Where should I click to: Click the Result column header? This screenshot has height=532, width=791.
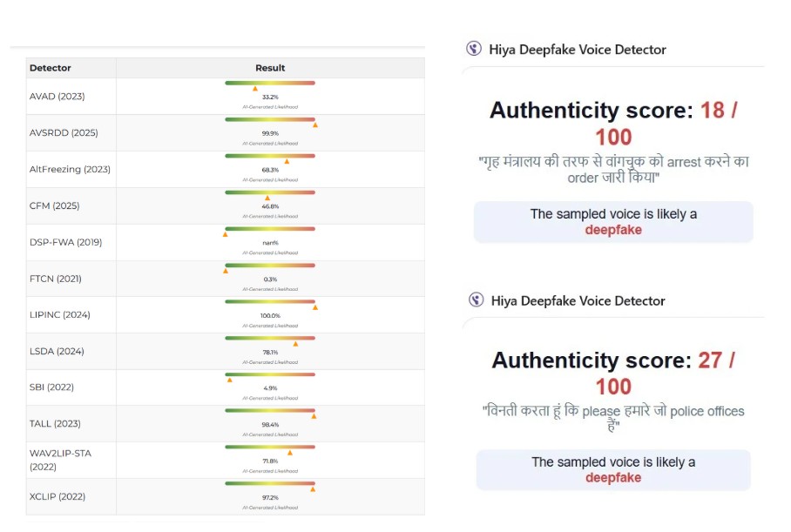point(270,68)
